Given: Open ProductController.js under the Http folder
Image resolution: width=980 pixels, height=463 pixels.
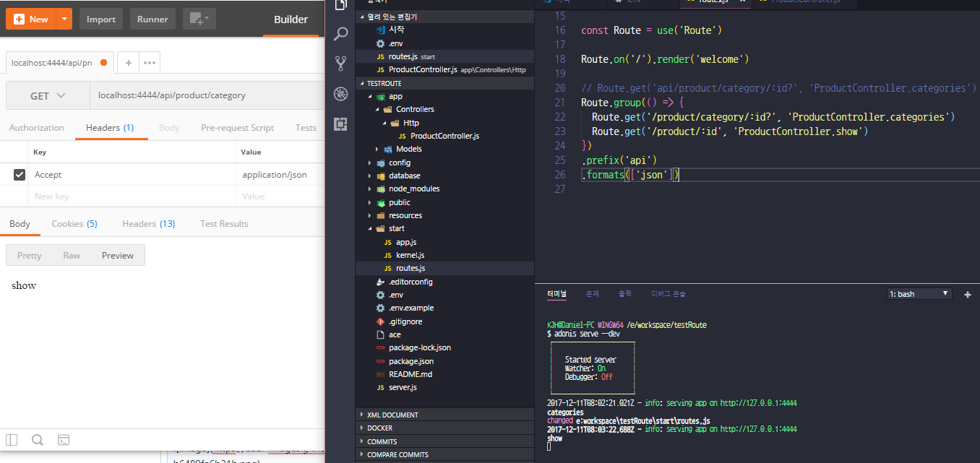Looking at the screenshot, I should click(444, 136).
